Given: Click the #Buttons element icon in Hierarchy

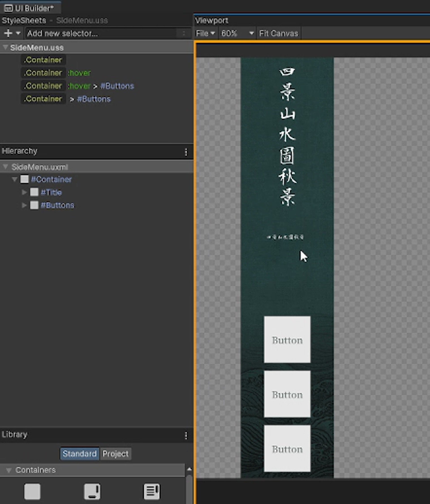Looking at the screenshot, I should click(x=34, y=205).
